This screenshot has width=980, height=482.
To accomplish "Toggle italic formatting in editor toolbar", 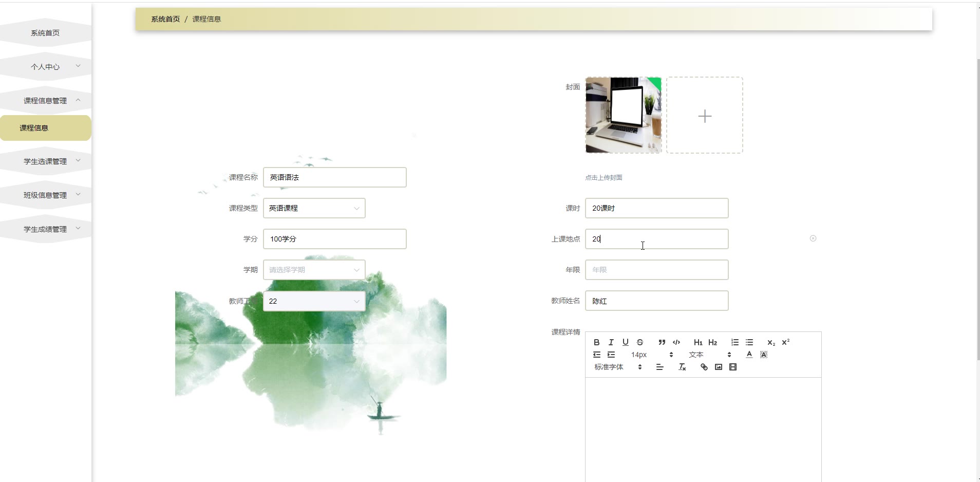I will pos(611,342).
